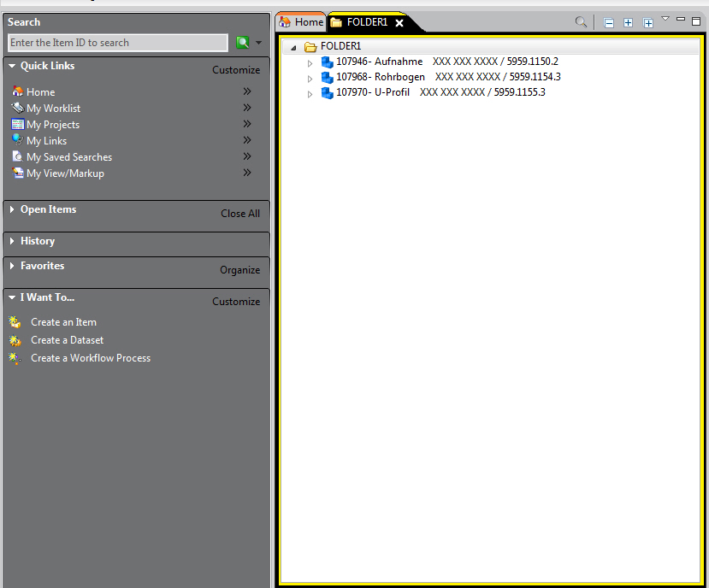This screenshot has width=709, height=588.
Task: Click the My Worklist icon
Action: [18, 108]
